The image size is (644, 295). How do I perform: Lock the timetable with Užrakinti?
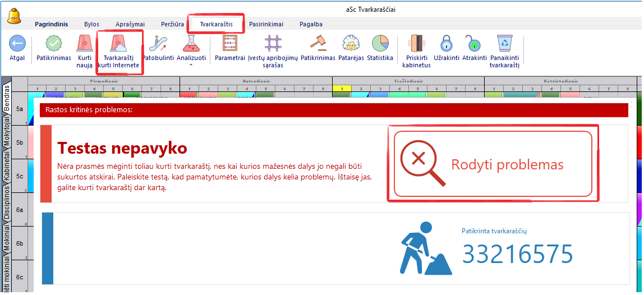tap(447, 43)
